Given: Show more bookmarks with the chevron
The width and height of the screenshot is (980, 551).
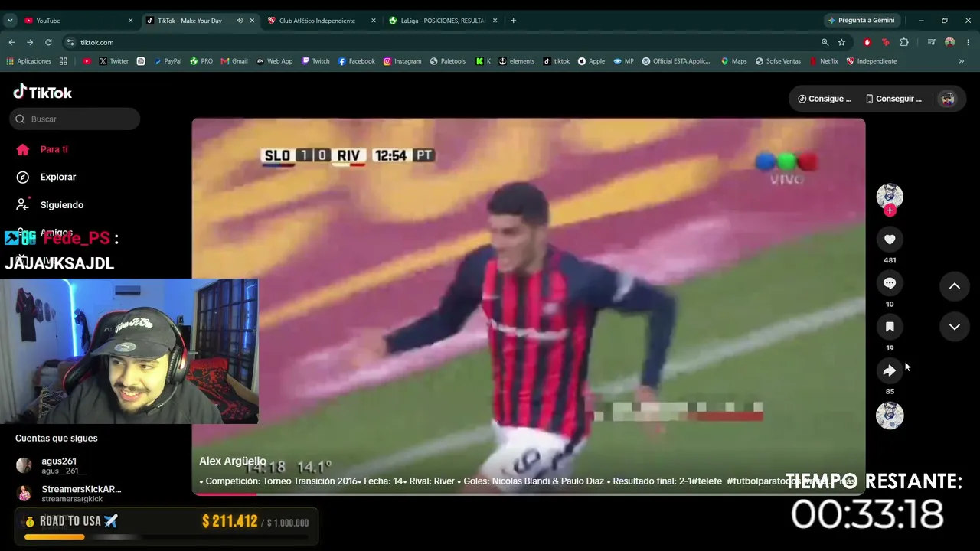Looking at the screenshot, I should 962,61.
